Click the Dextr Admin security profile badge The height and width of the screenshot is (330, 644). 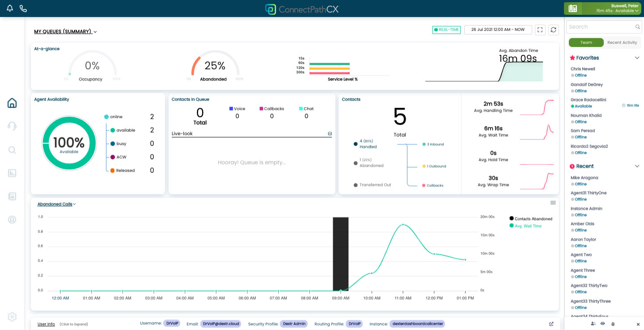pos(294,324)
